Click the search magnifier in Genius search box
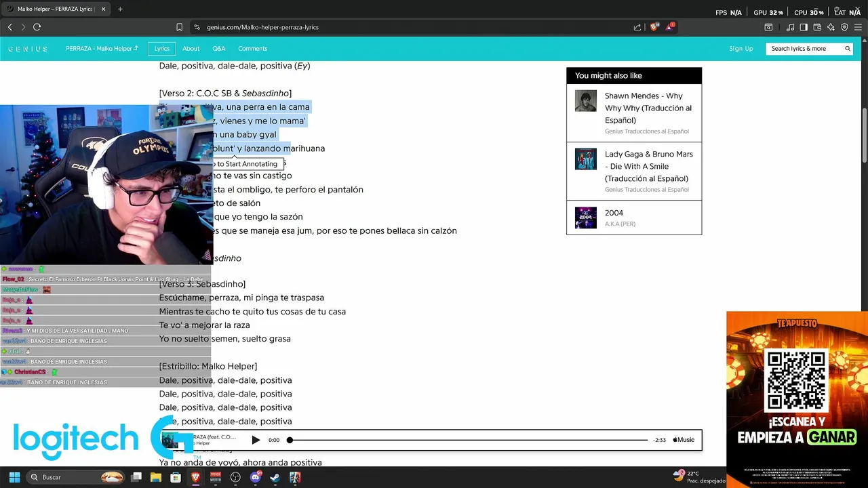Image resolution: width=868 pixels, height=488 pixels. tap(848, 49)
